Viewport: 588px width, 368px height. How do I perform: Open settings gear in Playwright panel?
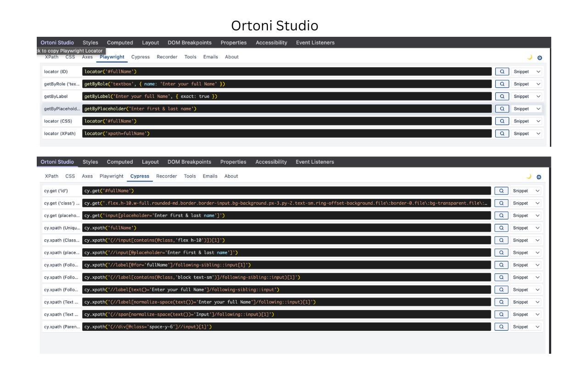(x=540, y=58)
